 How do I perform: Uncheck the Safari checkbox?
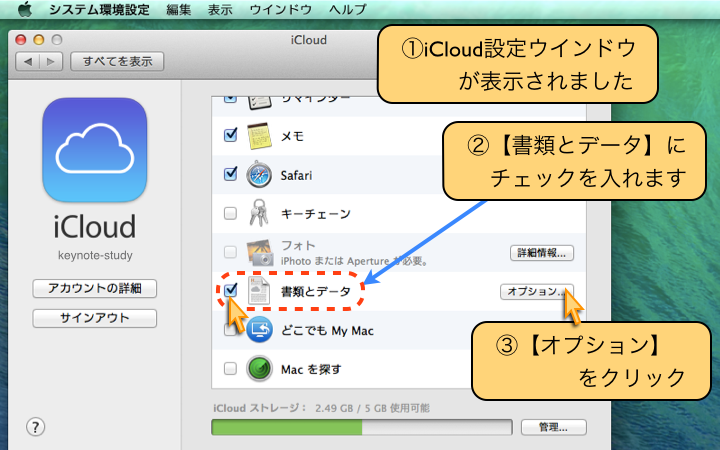tap(230, 174)
